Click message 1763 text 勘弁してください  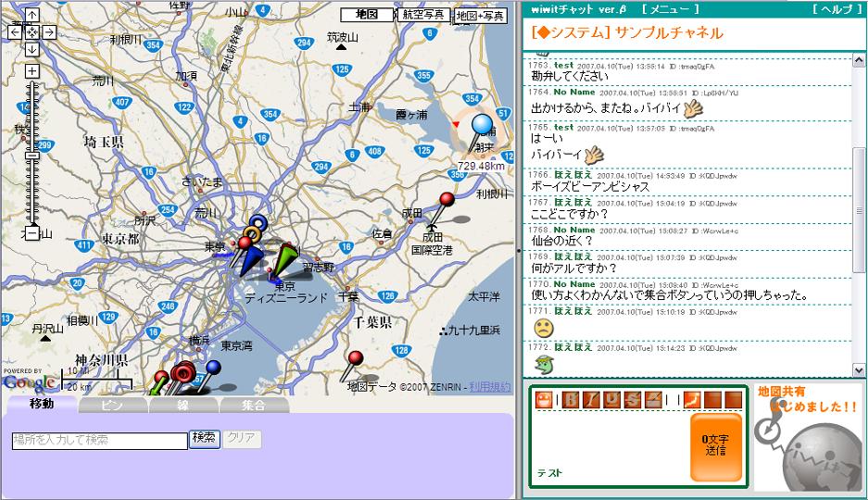(569, 76)
